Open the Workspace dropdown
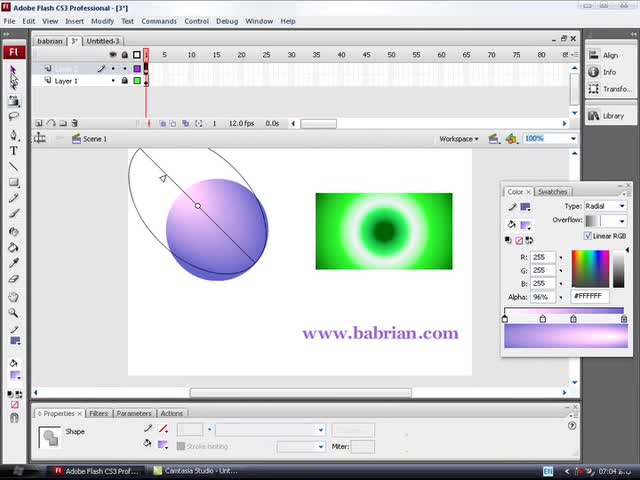This screenshot has height=480, width=640. click(x=459, y=139)
